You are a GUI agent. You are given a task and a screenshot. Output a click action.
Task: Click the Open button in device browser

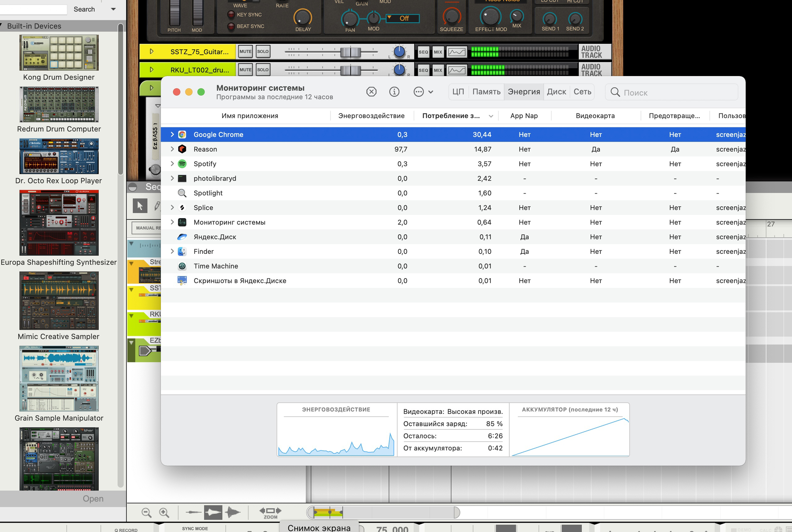click(93, 498)
